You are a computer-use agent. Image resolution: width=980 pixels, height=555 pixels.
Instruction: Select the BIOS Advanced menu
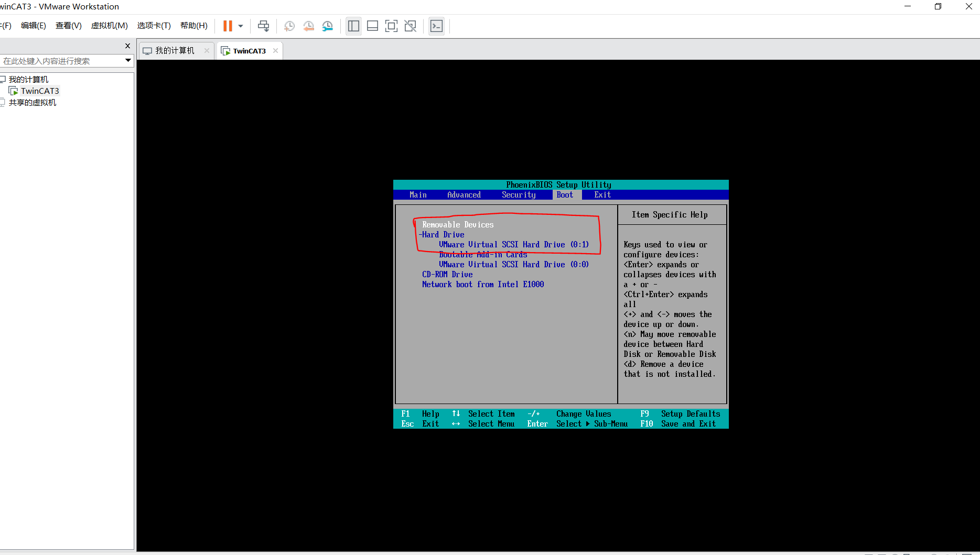click(x=464, y=195)
